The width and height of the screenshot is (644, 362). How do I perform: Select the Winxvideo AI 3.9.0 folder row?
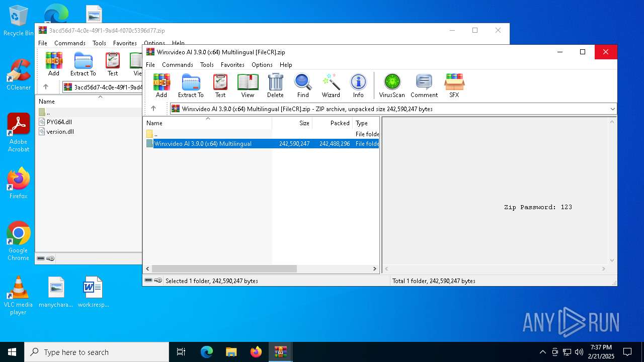click(x=262, y=144)
